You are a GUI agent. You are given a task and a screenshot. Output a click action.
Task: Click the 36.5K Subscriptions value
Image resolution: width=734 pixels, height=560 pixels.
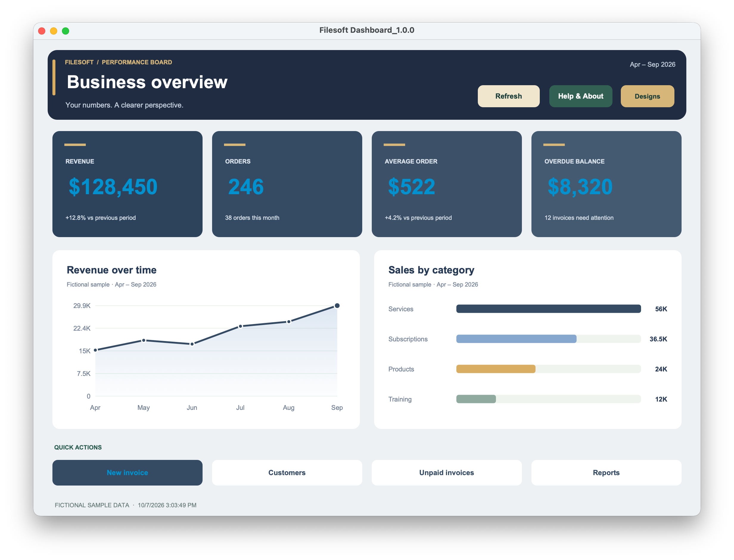[x=658, y=339]
